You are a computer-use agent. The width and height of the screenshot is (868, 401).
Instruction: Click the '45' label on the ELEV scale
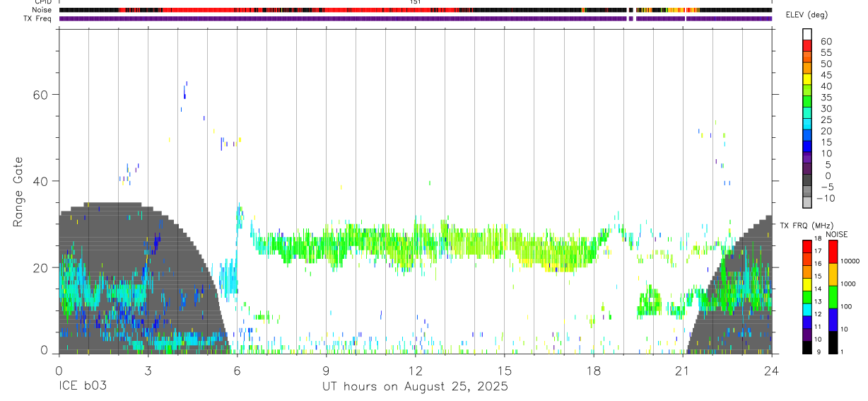[826, 75]
